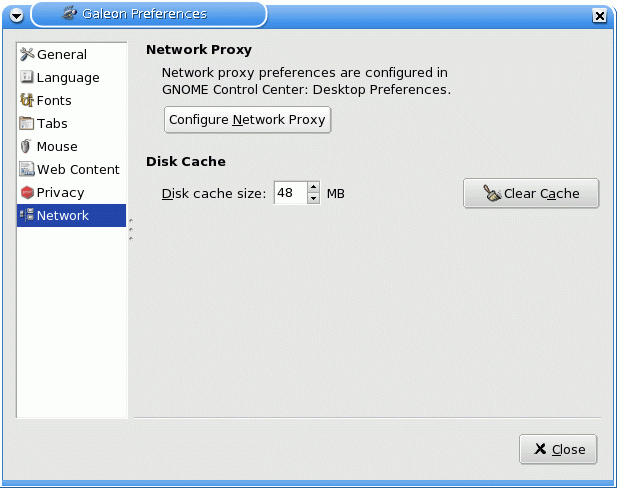Select the Mouse preferences icon
617x488 pixels.
(x=27, y=147)
